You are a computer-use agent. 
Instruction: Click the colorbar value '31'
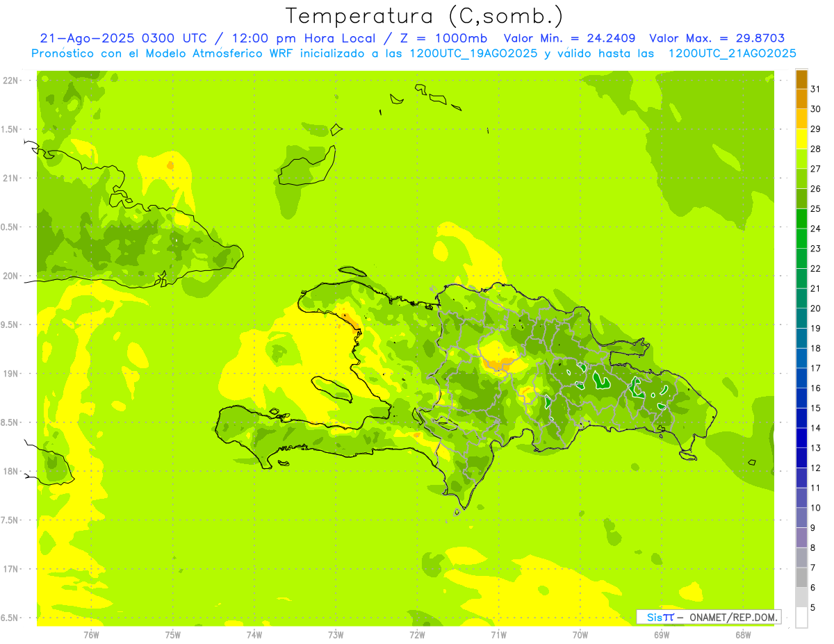816,89
